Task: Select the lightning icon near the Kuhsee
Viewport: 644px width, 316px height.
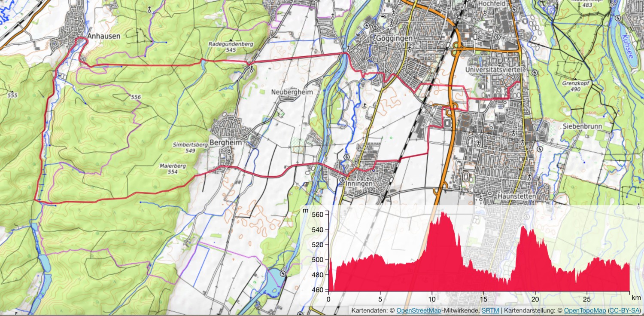Action: coord(618,18)
